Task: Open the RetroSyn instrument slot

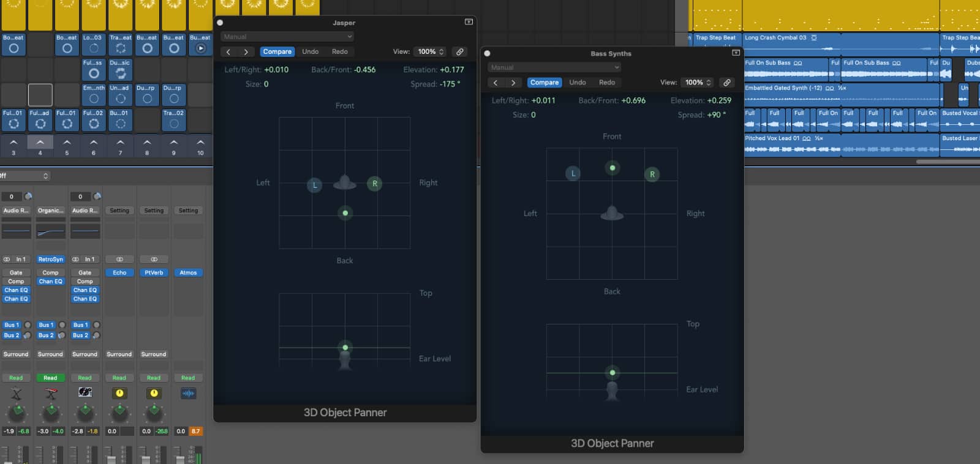Action: pyautogui.click(x=50, y=260)
